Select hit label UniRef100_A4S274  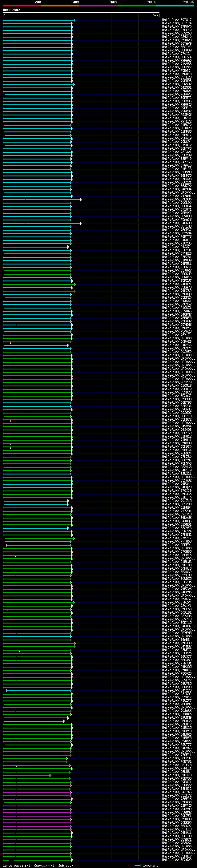coord(177,247)
